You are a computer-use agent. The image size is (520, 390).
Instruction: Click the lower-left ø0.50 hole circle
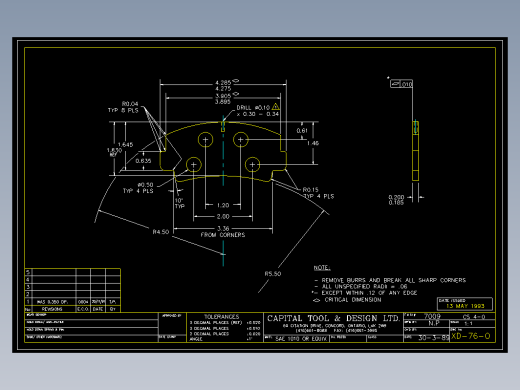coord(194,165)
